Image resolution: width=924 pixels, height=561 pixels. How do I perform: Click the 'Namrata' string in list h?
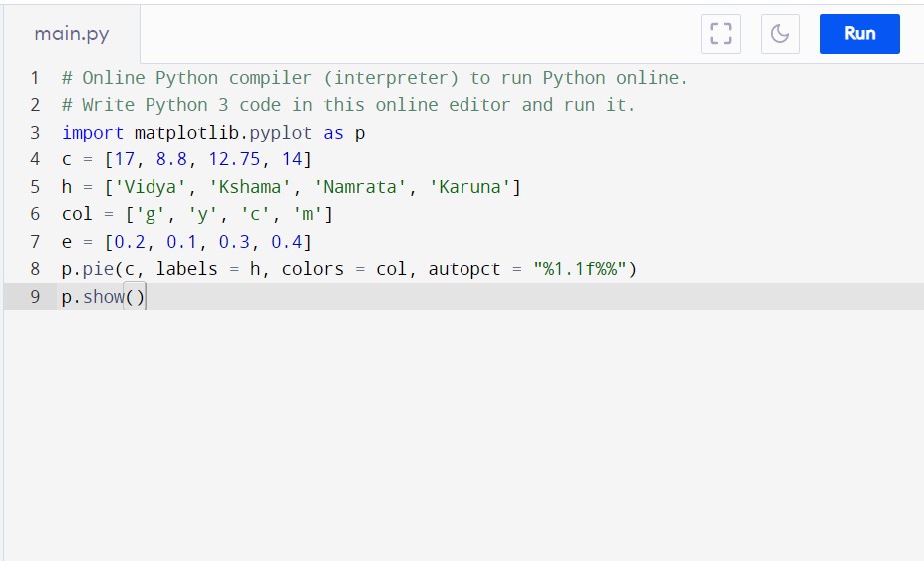[x=360, y=186]
